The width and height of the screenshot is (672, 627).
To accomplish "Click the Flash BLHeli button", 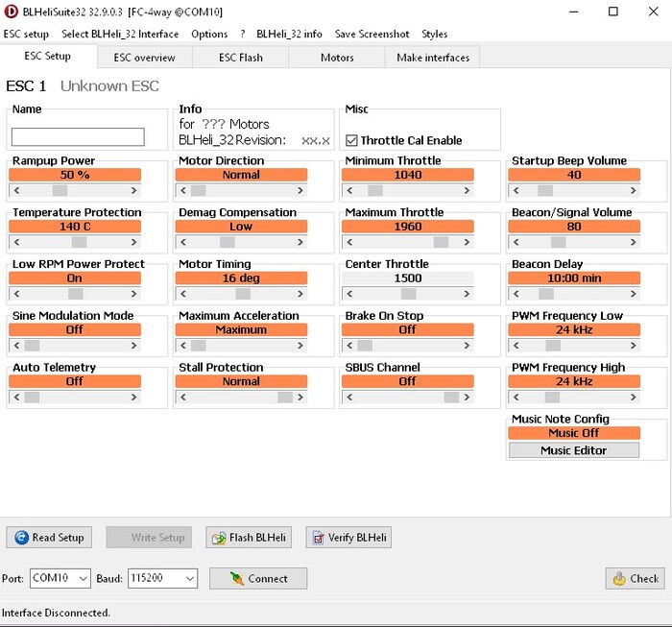I will (249, 537).
